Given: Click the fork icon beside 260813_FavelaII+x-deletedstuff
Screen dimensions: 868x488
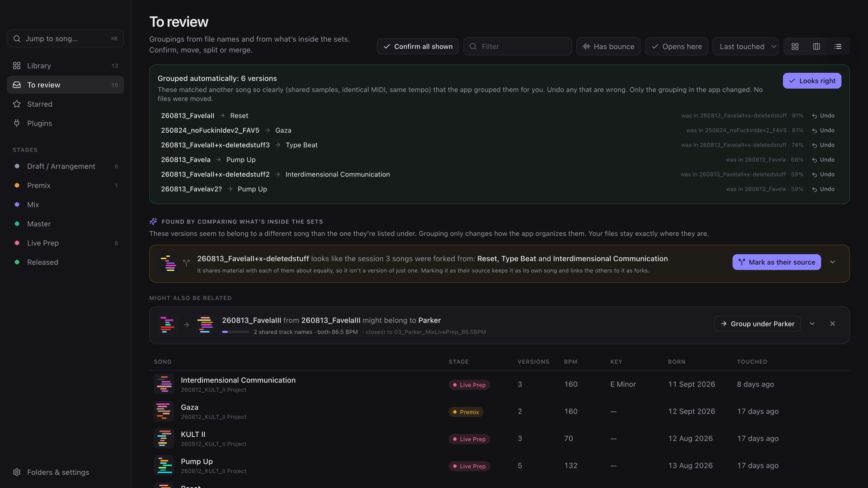Looking at the screenshot, I should pyautogui.click(x=186, y=263).
